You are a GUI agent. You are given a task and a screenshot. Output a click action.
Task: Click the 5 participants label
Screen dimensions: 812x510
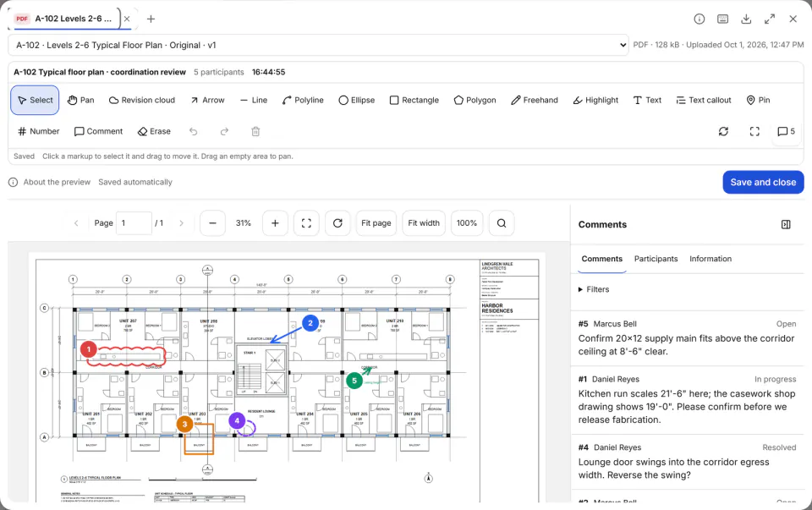(x=218, y=72)
